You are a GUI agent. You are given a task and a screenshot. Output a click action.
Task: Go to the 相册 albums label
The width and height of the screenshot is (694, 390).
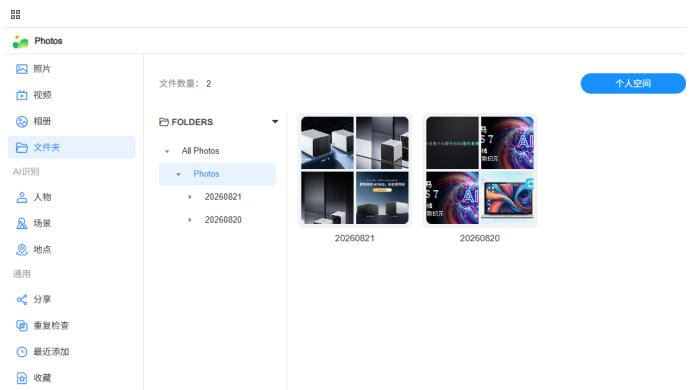click(42, 121)
